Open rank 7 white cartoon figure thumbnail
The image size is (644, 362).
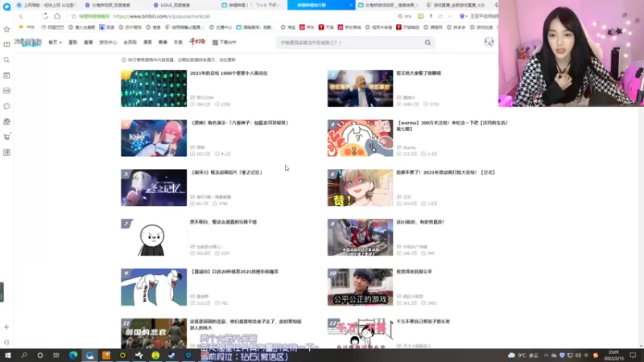pos(154,237)
